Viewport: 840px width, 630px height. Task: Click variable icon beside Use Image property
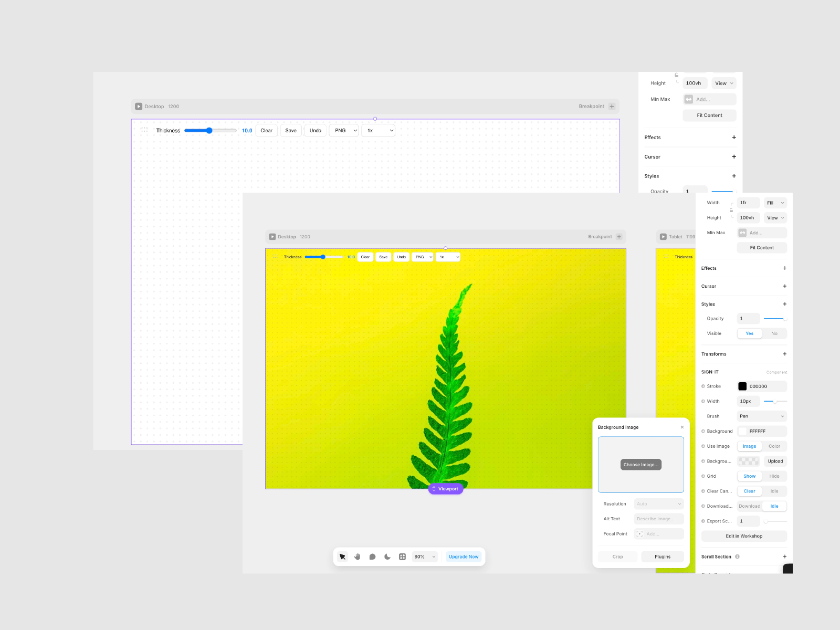(703, 446)
